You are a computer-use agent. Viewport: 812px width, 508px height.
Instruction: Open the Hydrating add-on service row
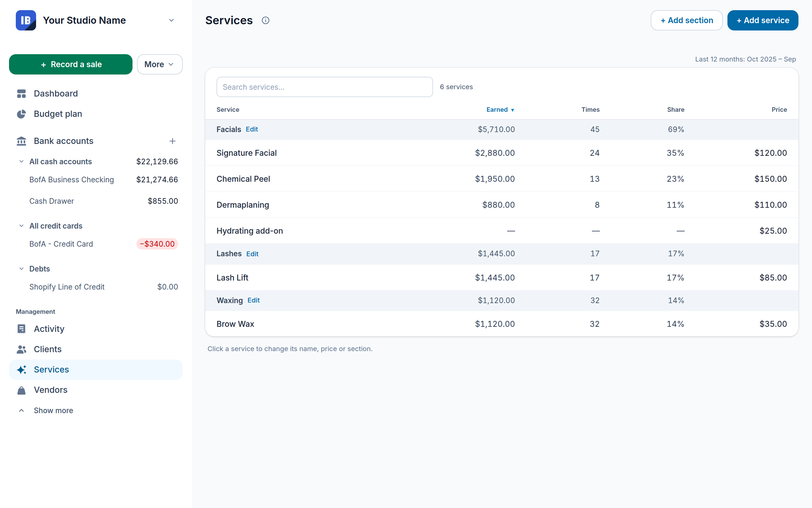[502, 231]
